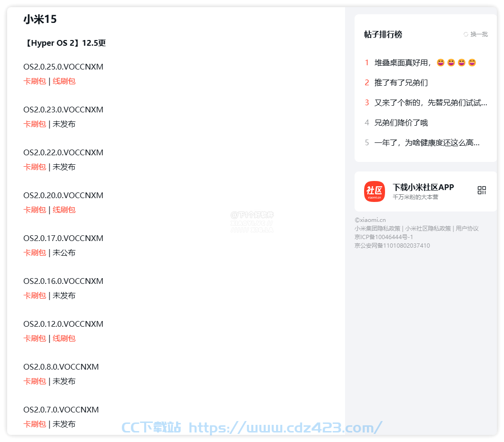This screenshot has width=504, height=442.
Task: Refresh the ranking via 换一批 text
Action: tap(479, 34)
